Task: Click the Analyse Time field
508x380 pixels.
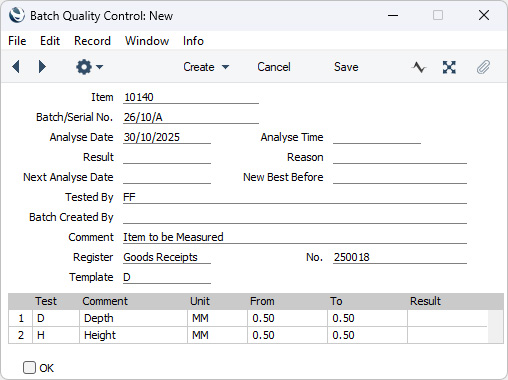Action: [377, 137]
